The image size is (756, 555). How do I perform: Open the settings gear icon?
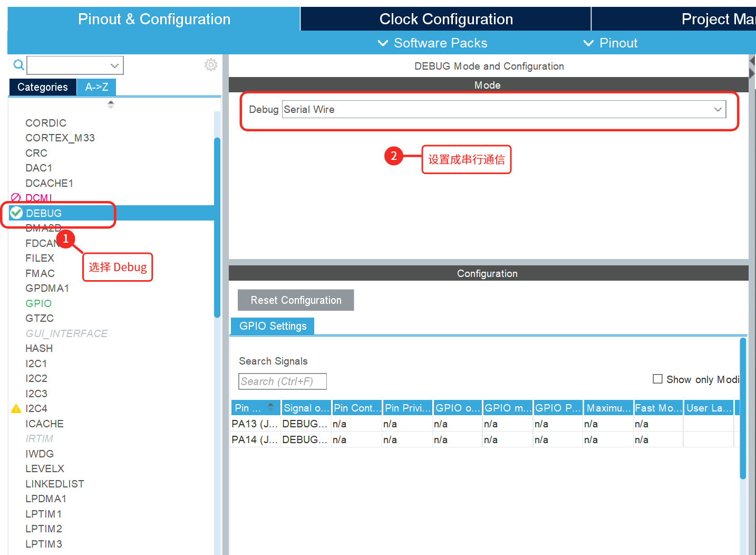(x=211, y=65)
